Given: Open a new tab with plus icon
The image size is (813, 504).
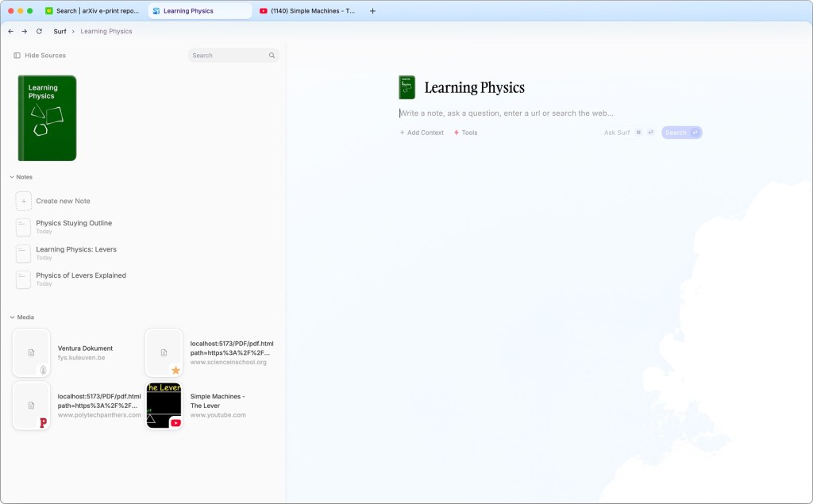Looking at the screenshot, I should (373, 11).
